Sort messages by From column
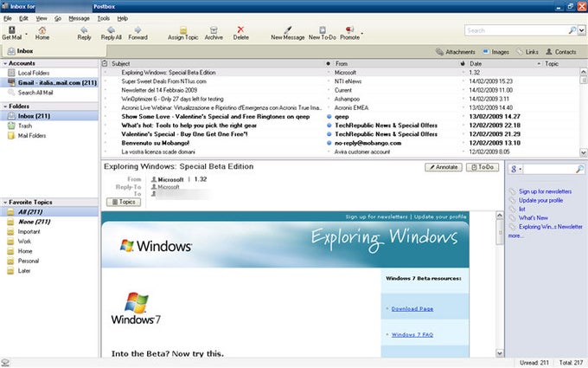This screenshot has height=368, width=588. click(394, 63)
